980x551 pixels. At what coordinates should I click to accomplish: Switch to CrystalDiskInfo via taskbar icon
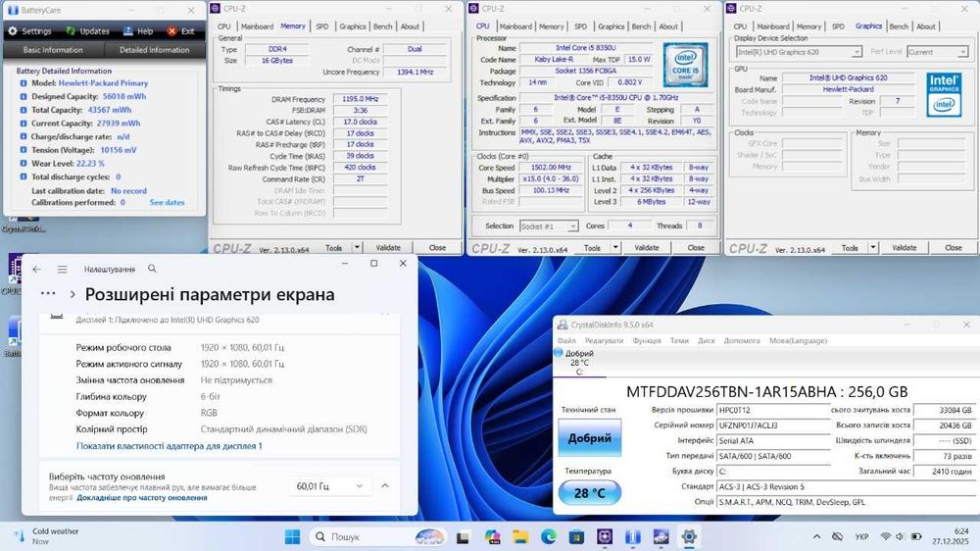[x=661, y=536]
